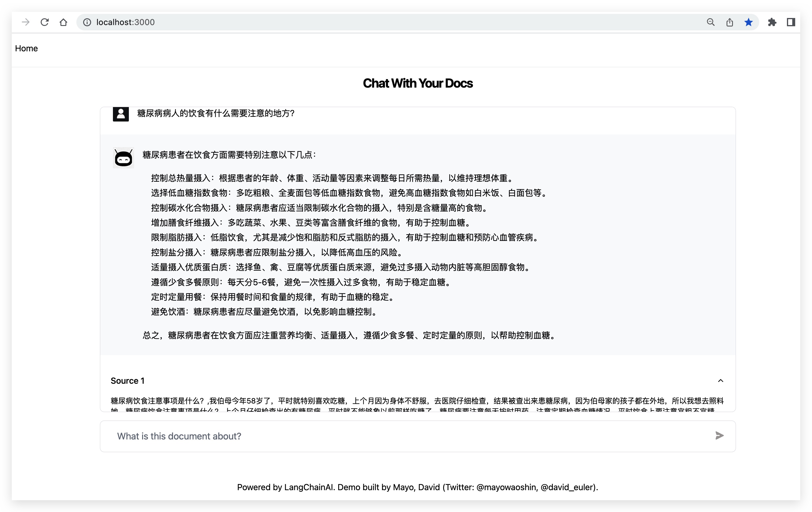Image resolution: width=812 pixels, height=512 pixels.
Task: Go to Home navigation link
Action: (x=26, y=48)
